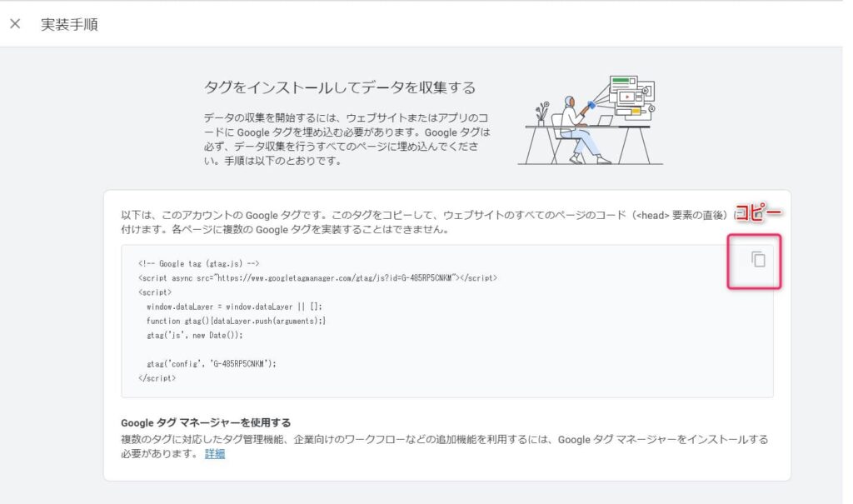Click the "gtag('js', new Date());" line
This screenshot has height=504, width=853.
coord(195,335)
